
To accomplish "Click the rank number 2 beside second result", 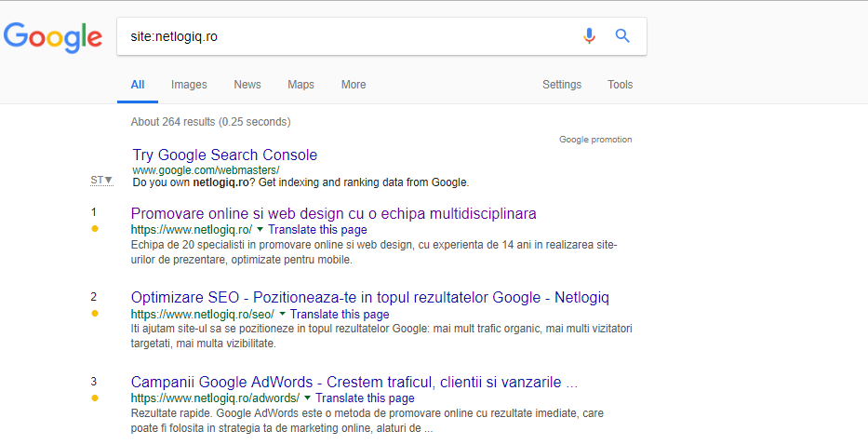I will click(94, 297).
